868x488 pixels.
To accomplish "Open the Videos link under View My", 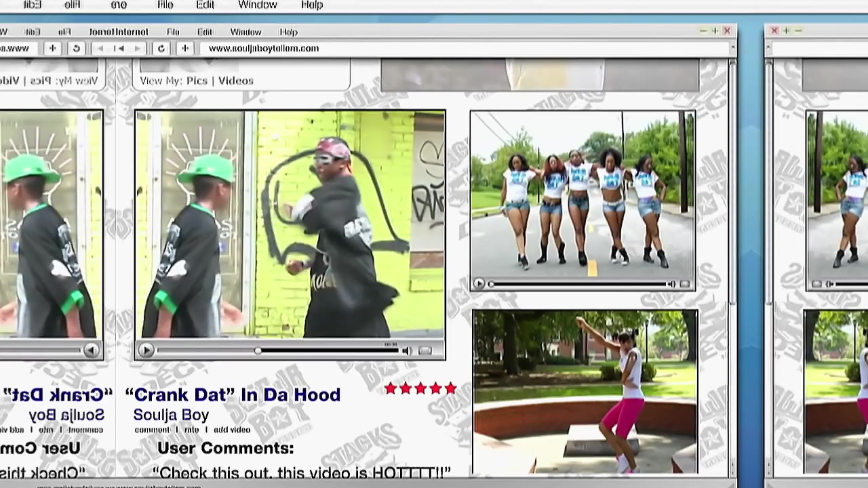I will coord(235,81).
